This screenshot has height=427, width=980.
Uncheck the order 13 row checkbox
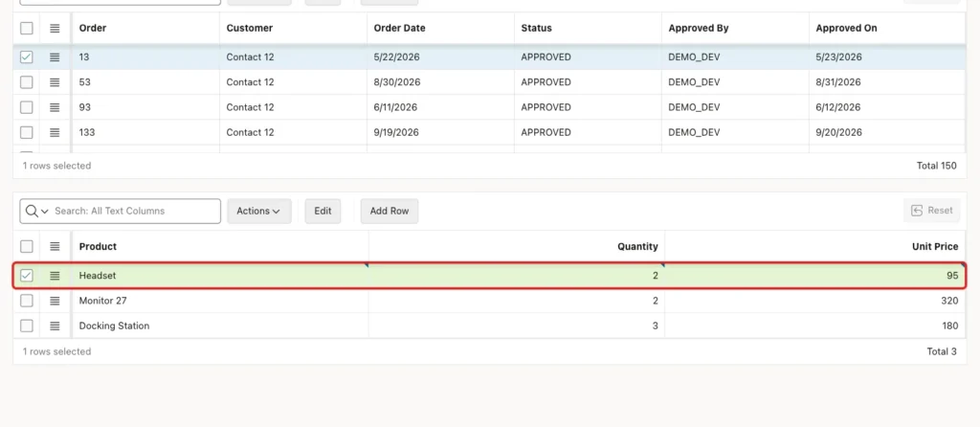pos(26,56)
